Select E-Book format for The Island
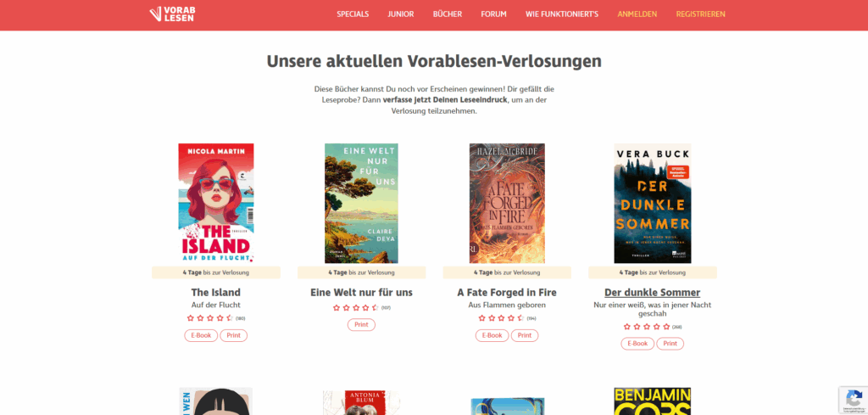This screenshot has width=868, height=415. coord(201,335)
